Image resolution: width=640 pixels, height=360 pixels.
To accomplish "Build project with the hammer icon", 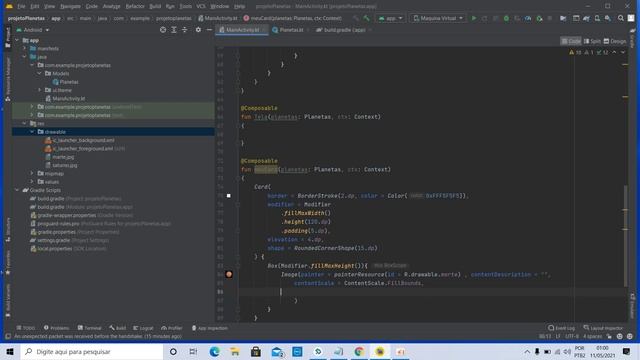I will click(x=367, y=18).
